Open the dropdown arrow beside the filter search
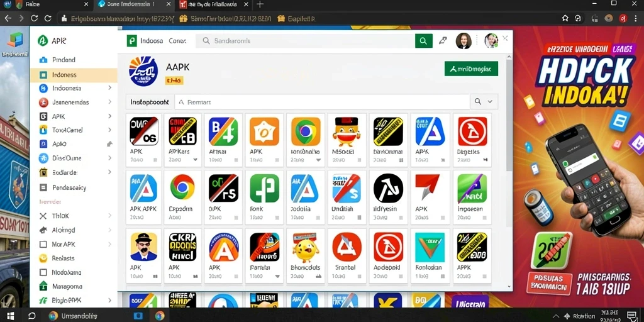 [x=490, y=101]
